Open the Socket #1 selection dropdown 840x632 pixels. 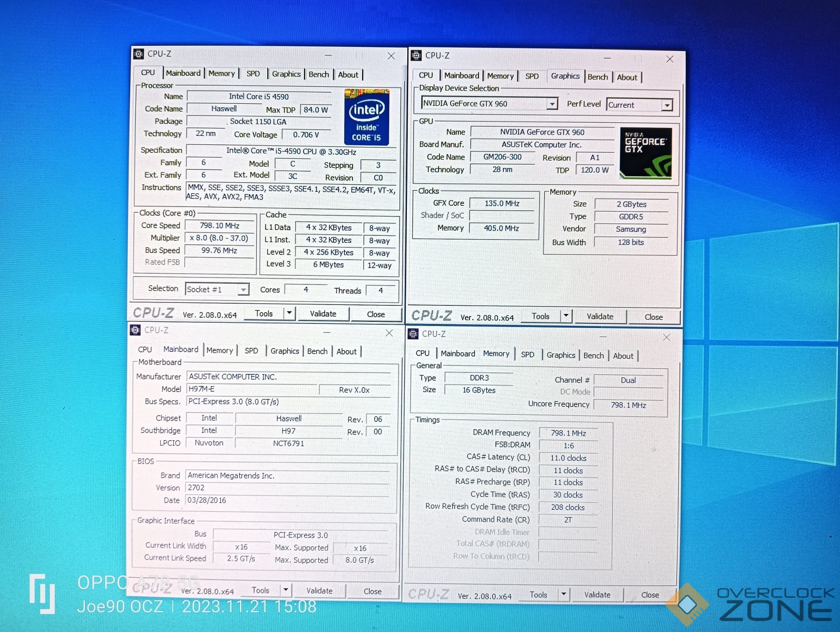(243, 290)
